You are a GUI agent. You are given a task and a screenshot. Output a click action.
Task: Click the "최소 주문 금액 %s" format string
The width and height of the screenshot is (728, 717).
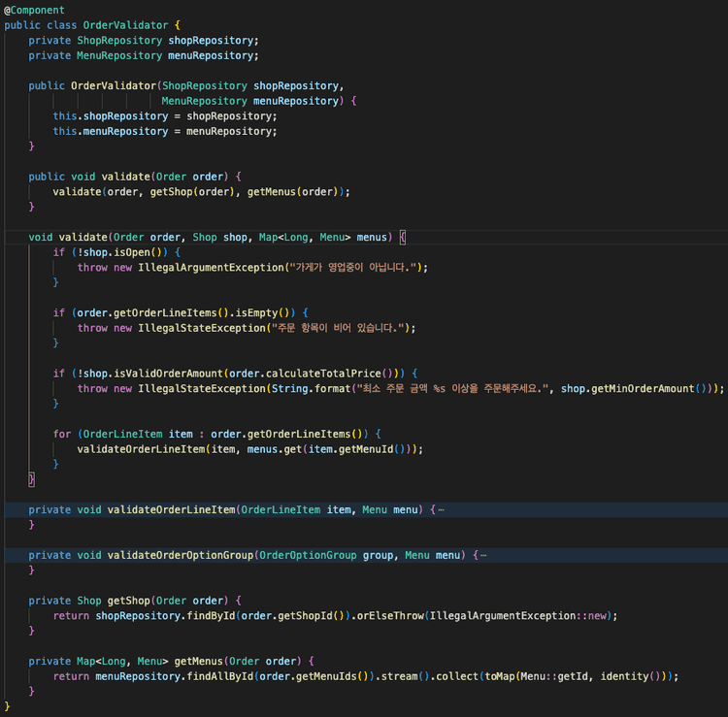tap(452, 388)
